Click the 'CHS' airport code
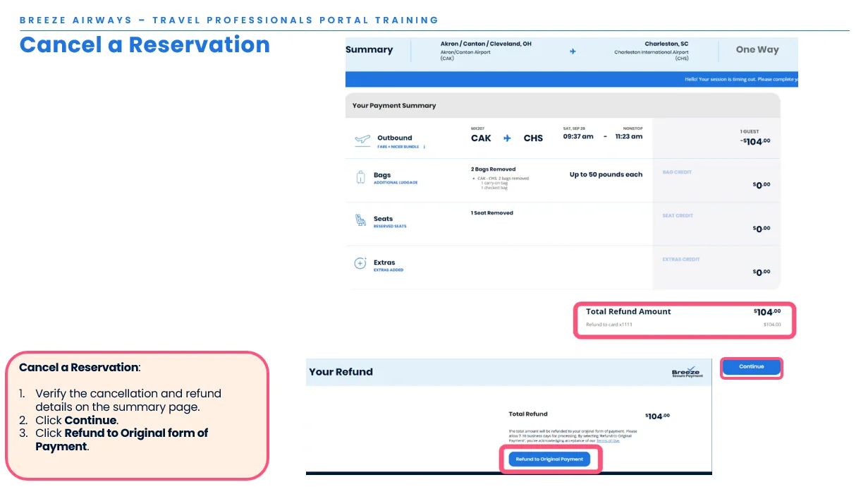This screenshot has width=868, height=487. coord(533,138)
